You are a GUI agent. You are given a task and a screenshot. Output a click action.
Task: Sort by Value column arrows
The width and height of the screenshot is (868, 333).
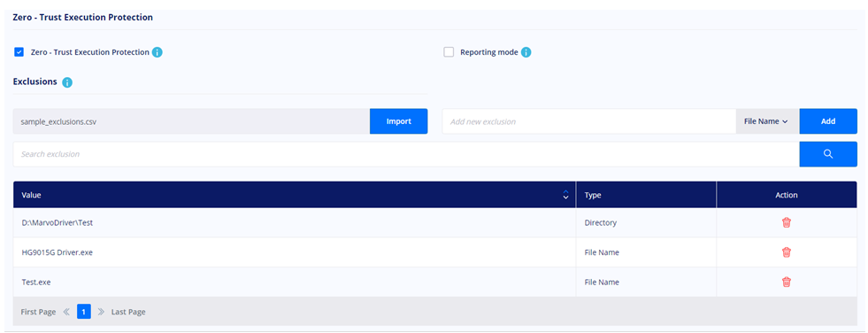pyautogui.click(x=565, y=195)
